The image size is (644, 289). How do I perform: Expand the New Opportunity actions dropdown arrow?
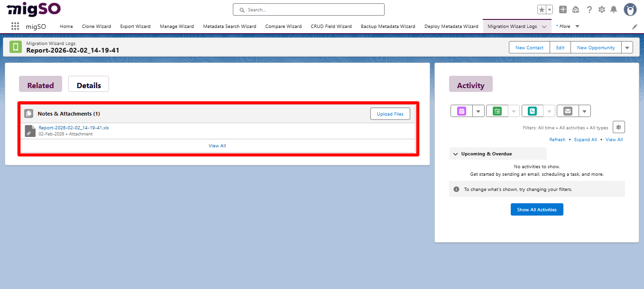[x=627, y=47]
